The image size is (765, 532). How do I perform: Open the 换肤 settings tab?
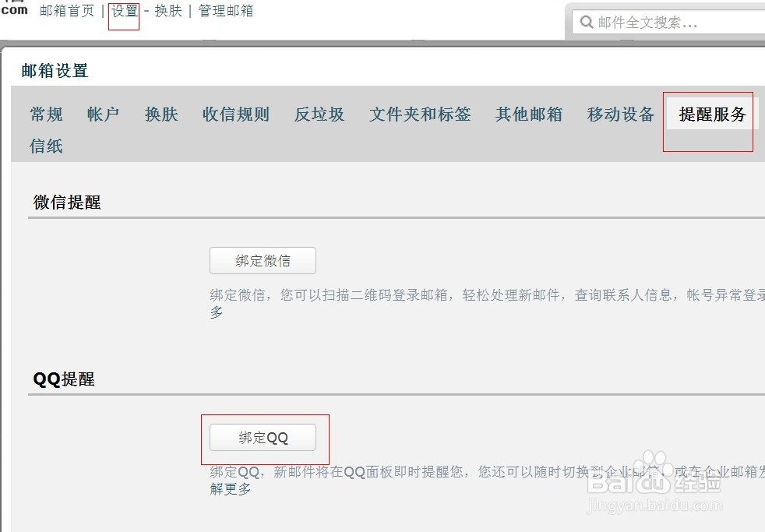tap(160, 114)
